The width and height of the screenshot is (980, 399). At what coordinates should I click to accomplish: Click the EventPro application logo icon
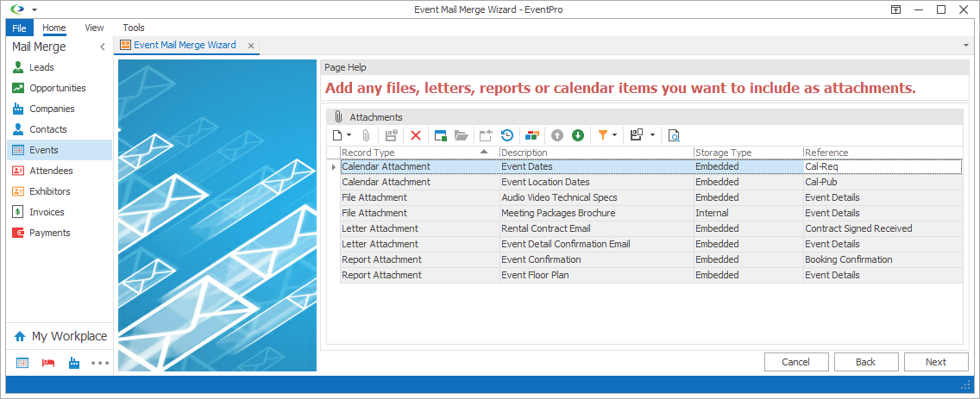pyautogui.click(x=18, y=9)
